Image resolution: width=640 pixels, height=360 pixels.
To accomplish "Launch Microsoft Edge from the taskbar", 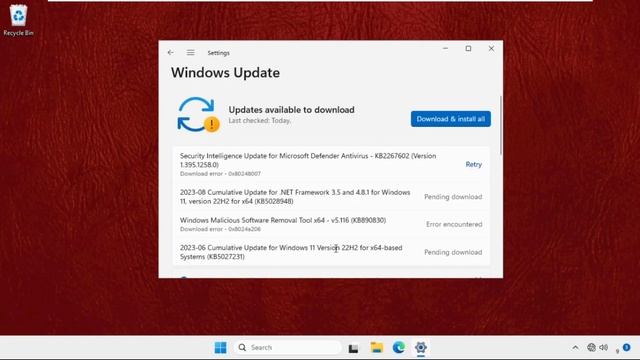I will pyautogui.click(x=399, y=347).
